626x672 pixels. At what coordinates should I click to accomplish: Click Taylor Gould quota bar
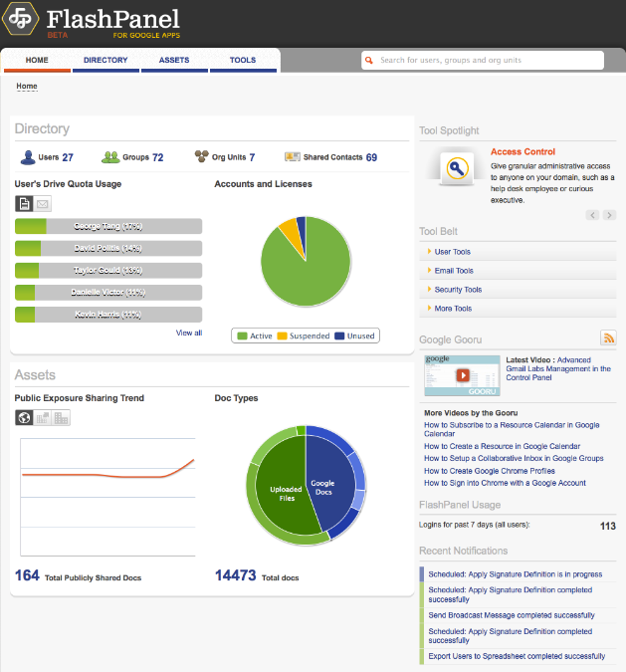point(108,271)
